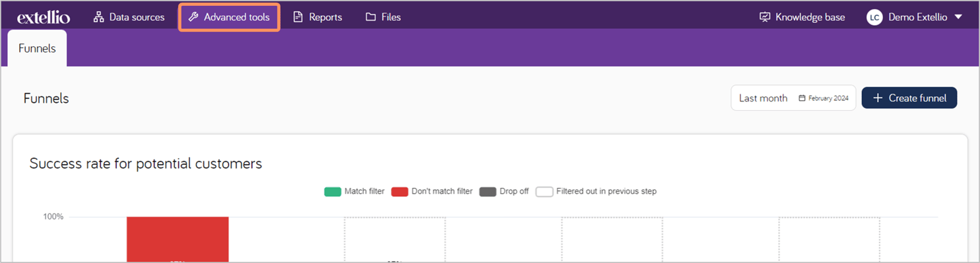Click the extellio logo
Screen dimensions: 980x263
coord(44,17)
